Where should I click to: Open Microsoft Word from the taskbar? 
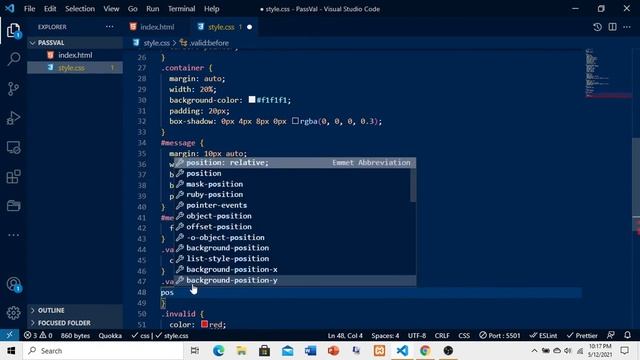pyautogui.click(x=310, y=351)
